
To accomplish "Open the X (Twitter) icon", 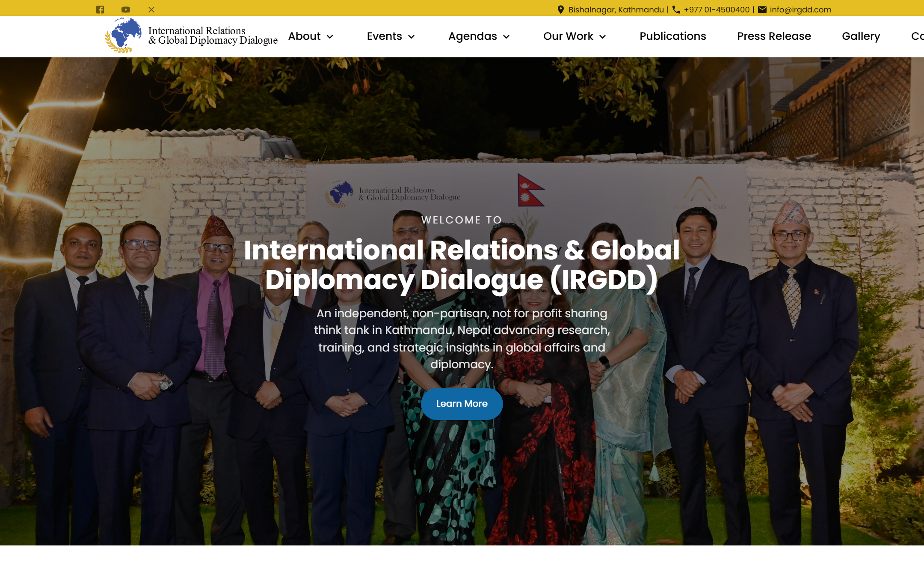I will (151, 9).
